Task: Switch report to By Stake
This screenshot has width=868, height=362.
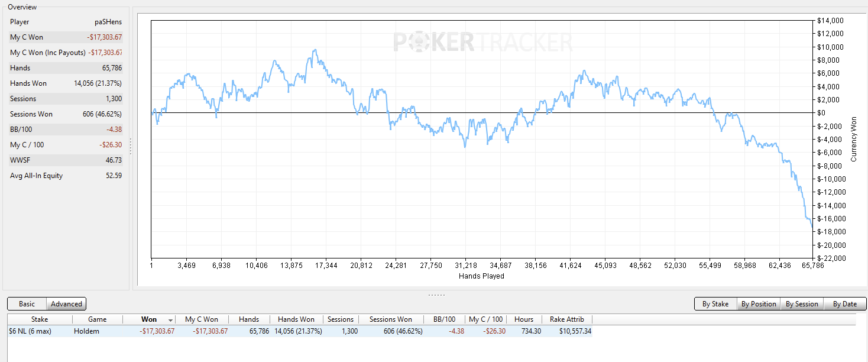Action: click(x=715, y=304)
